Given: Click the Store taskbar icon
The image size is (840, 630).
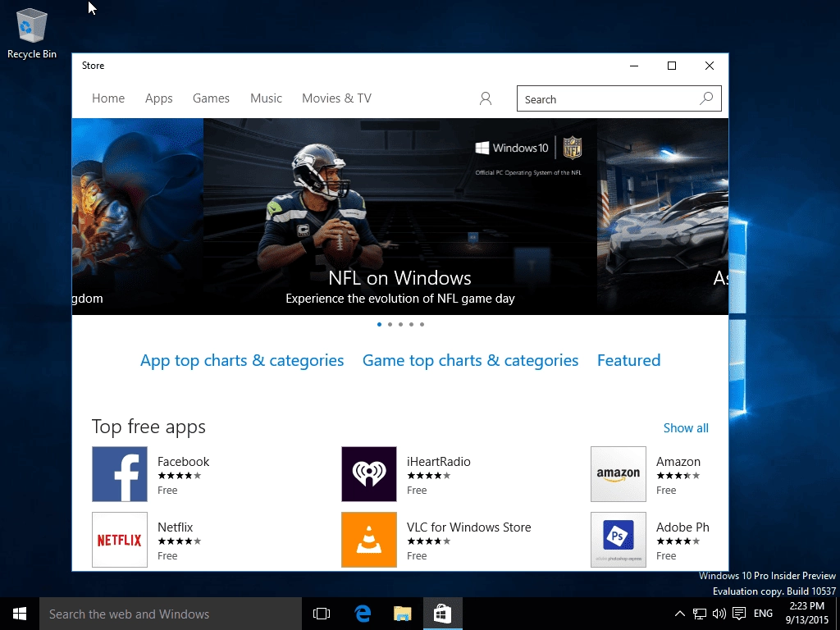Looking at the screenshot, I should pos(442,614).
